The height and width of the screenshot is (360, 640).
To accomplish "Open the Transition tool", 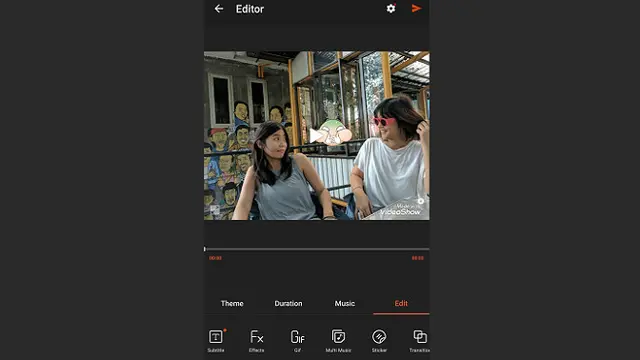I will click(x=420, y=341).
